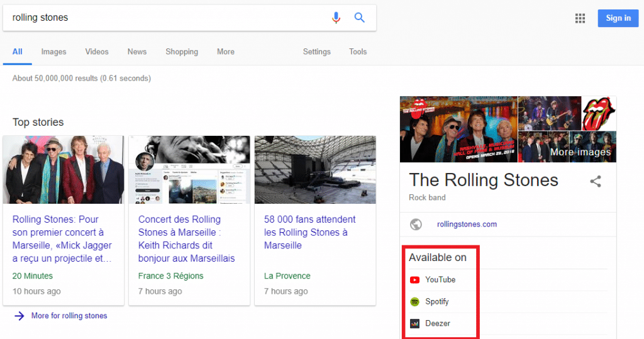Switch to the Images tab
Screen dimensions: 644x339
pos(53,52)
